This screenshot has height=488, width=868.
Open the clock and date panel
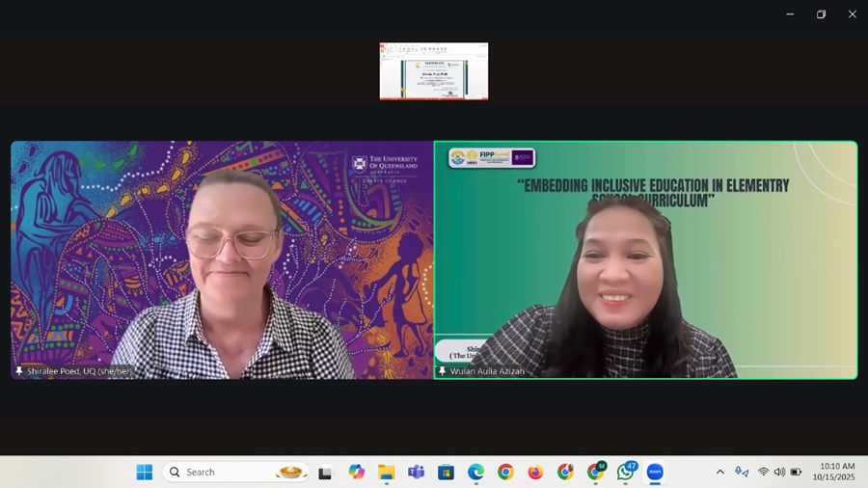click(833, 473)
